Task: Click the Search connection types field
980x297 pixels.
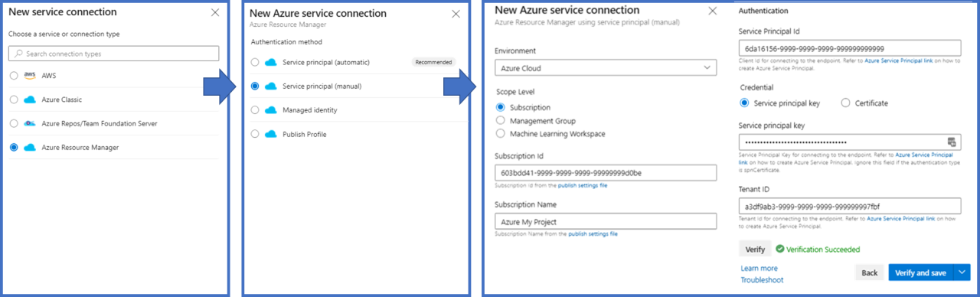Action: 113,54
